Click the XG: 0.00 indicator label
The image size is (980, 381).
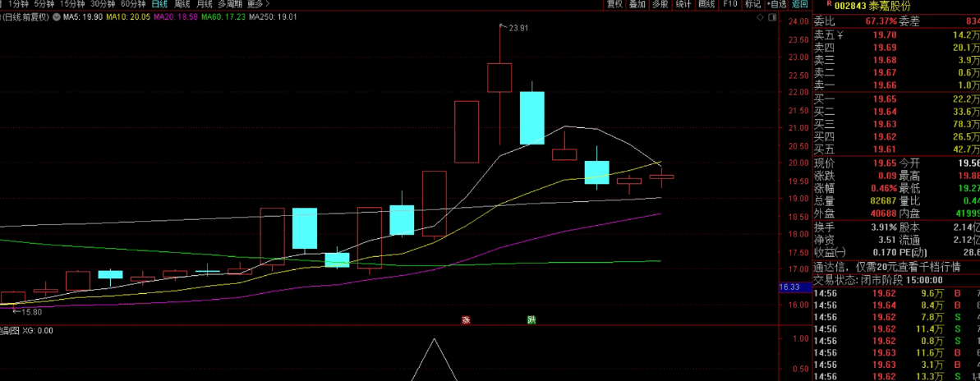point(38,331)
